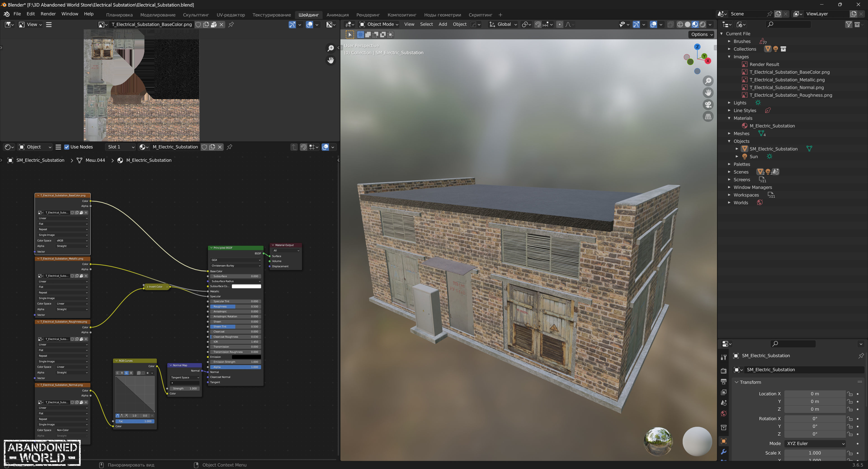Open the File menu
The image size is (868, 469).
[17, 14]
